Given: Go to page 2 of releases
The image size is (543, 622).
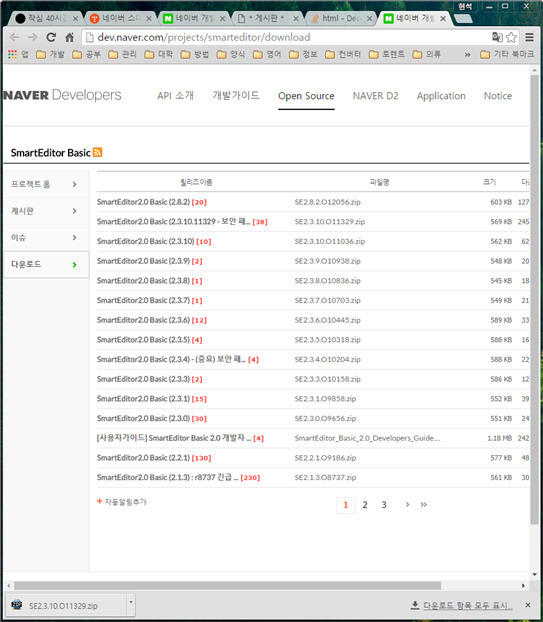Looking at the screenshot, I should [365, 505].
